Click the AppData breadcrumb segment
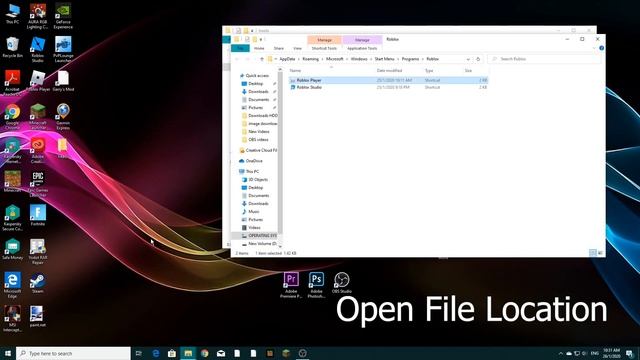The width and height of the screenshot is (640, 360). [x=287, y=59]
